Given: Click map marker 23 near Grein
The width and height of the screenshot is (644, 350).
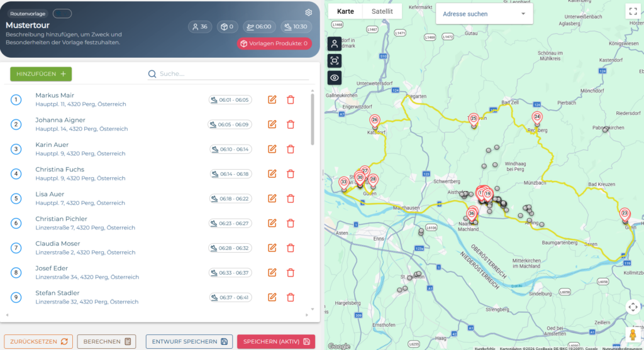Looking at the screenshot, I should click(625, 215).
